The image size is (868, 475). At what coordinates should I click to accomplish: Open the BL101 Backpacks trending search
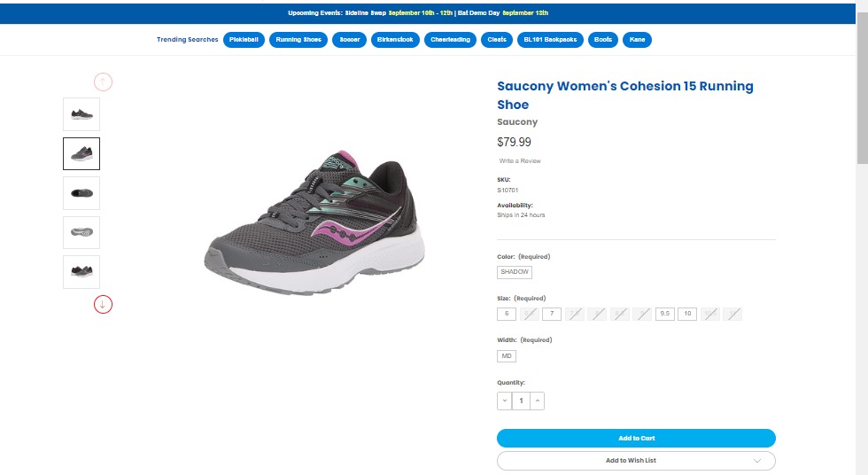(x=550, y=40)
